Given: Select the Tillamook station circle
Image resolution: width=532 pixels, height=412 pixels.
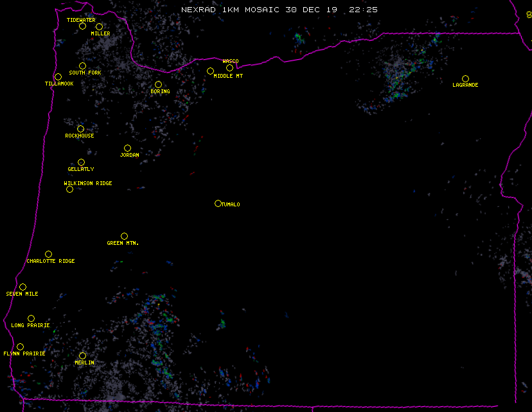Looking at the screenshot, I should click(x=58, y=76).
